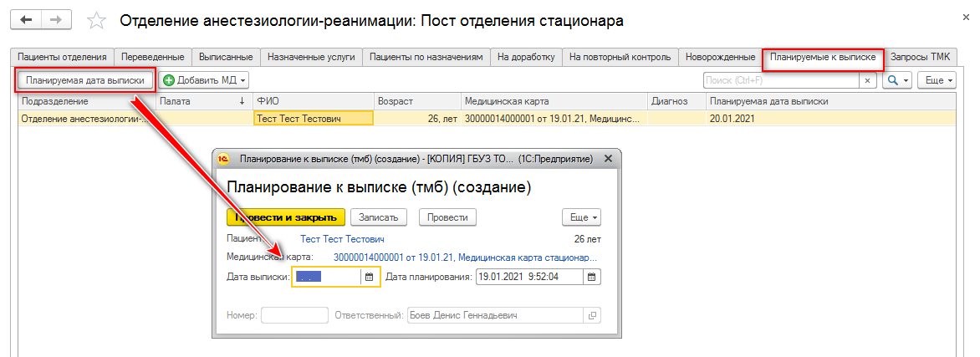Click the Планируемая дата выписки button
The width and height of the screenshot is (980, 357).
tap(86, 80)
